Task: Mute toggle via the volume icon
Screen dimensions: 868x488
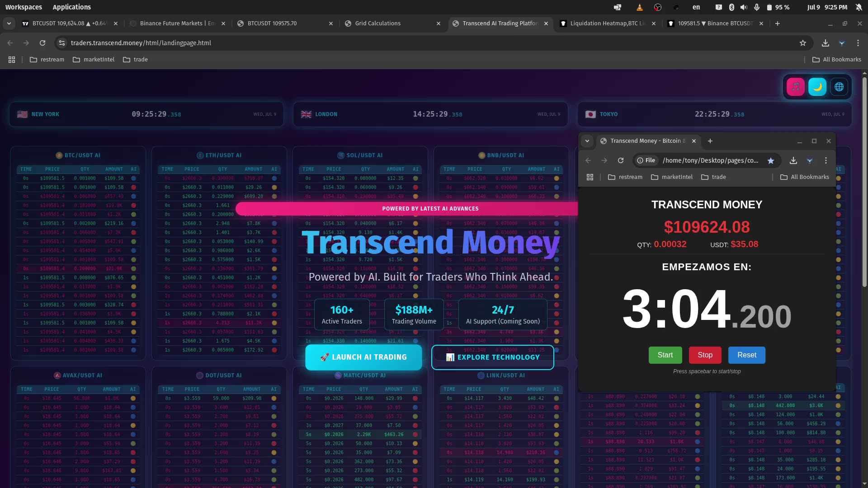Action: (x=744, y=7)
